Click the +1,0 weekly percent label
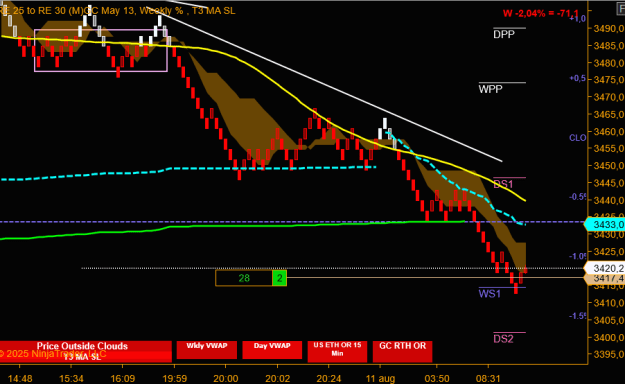This screenshot has height=384, width=625. 578,18
